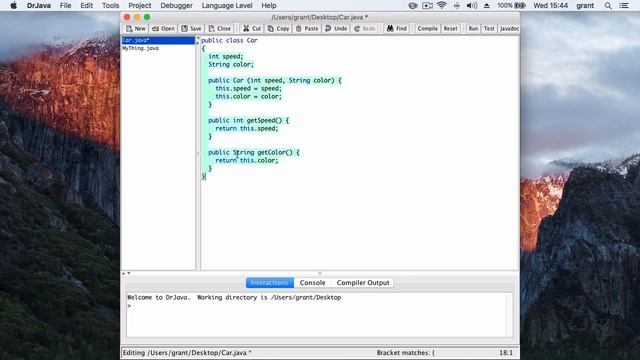Click the greyed Redo button
The image size is (640, 360).
click(x=364, y=29)
